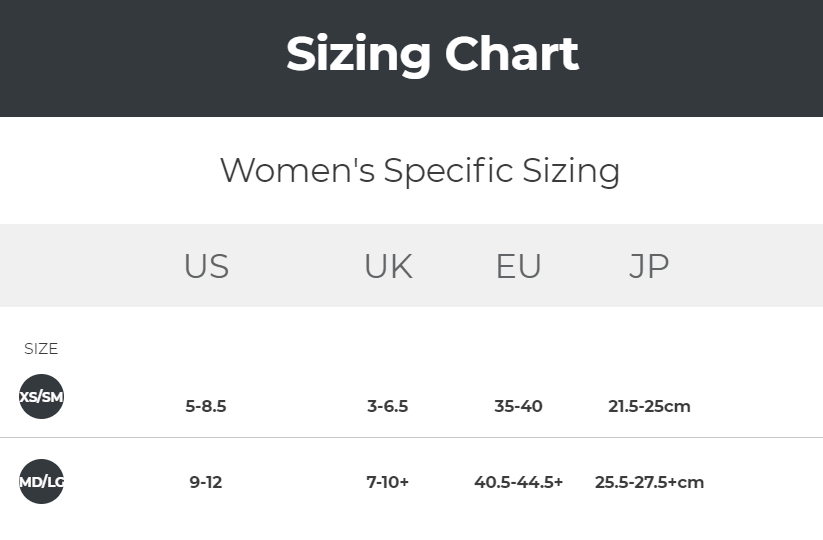Click the SIZE label

[41, 348]
